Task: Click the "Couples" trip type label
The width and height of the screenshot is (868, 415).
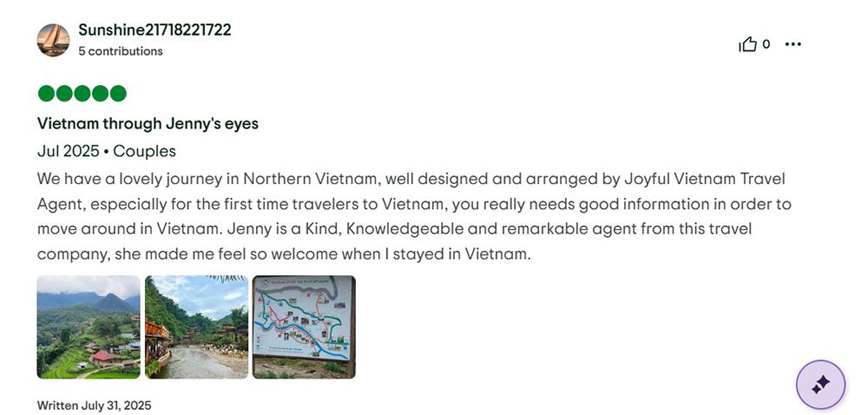Action: pyautogui.click(x=145, y=151)
